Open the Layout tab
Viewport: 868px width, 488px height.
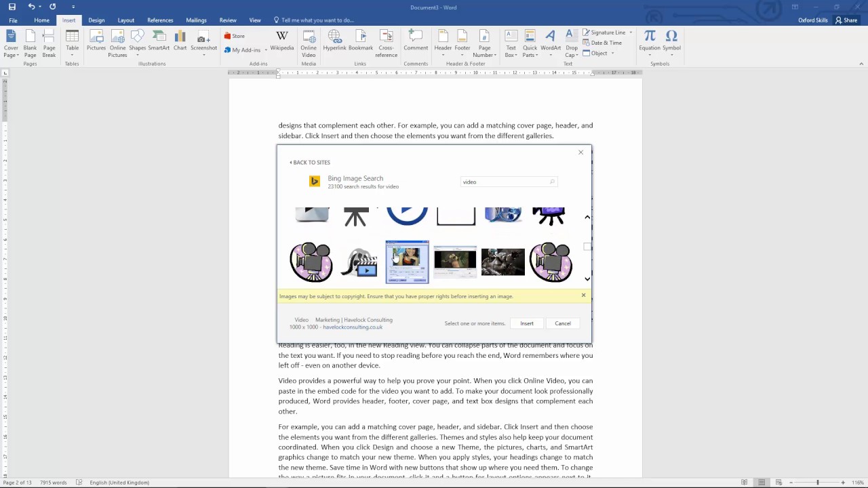(x=126, y=20)
